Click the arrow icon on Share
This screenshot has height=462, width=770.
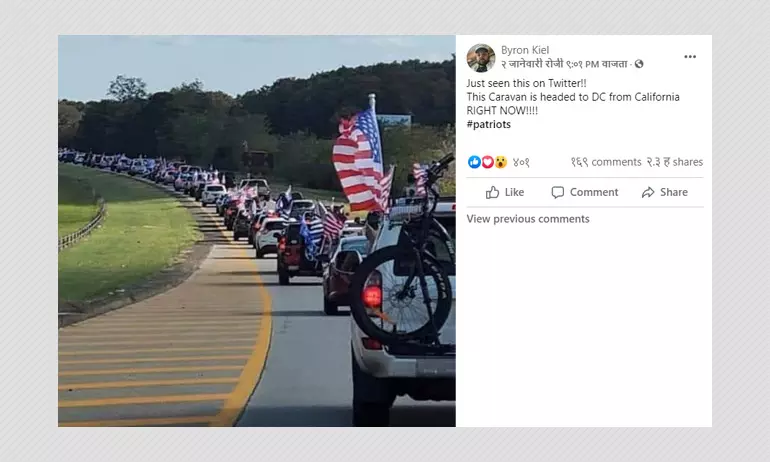(648, 192)
